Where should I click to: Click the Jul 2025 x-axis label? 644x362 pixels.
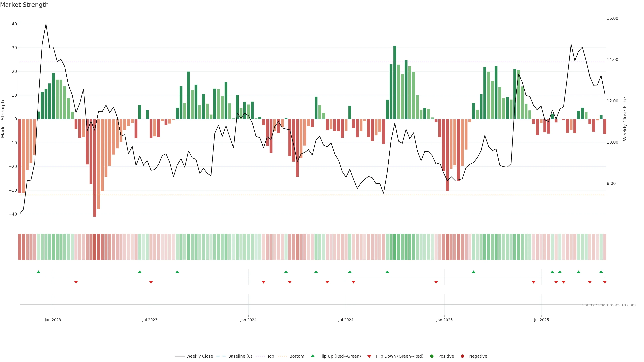[x=541, y=320]
